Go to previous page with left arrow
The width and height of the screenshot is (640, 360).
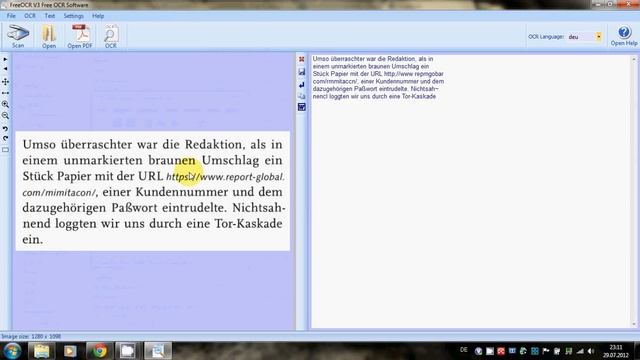point(5,69)
